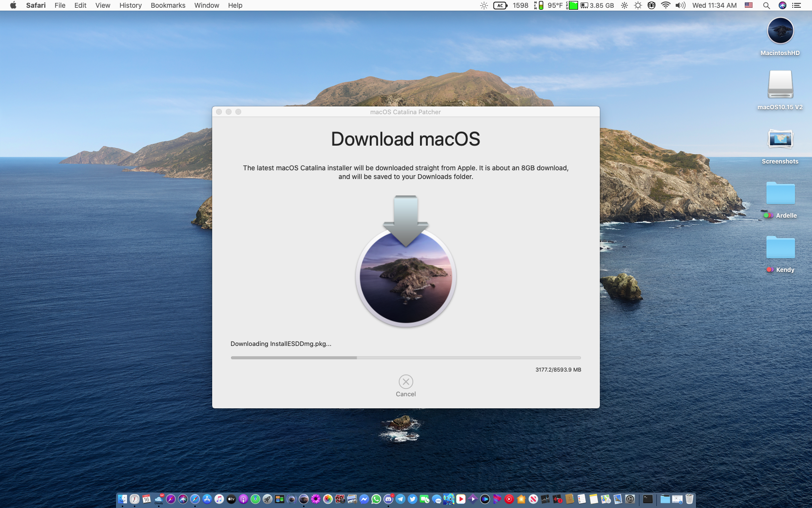Open Reminders from the Dock
This screenshot has height=508, width=812.
click(581, 499)
